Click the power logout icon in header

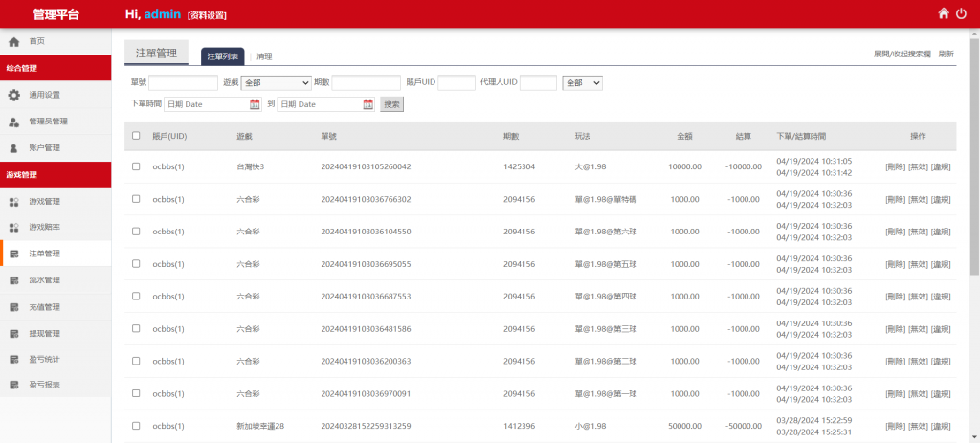(x=962, y=13)
